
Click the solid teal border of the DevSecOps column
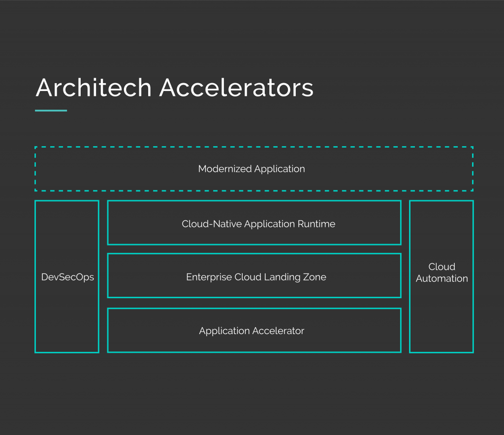35,277
